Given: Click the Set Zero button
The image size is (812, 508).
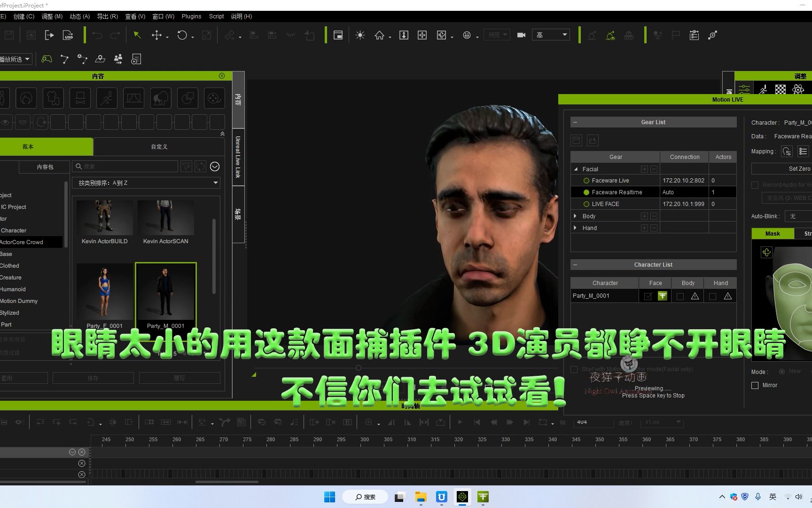Looking at the screenshot, I should 799,168.
